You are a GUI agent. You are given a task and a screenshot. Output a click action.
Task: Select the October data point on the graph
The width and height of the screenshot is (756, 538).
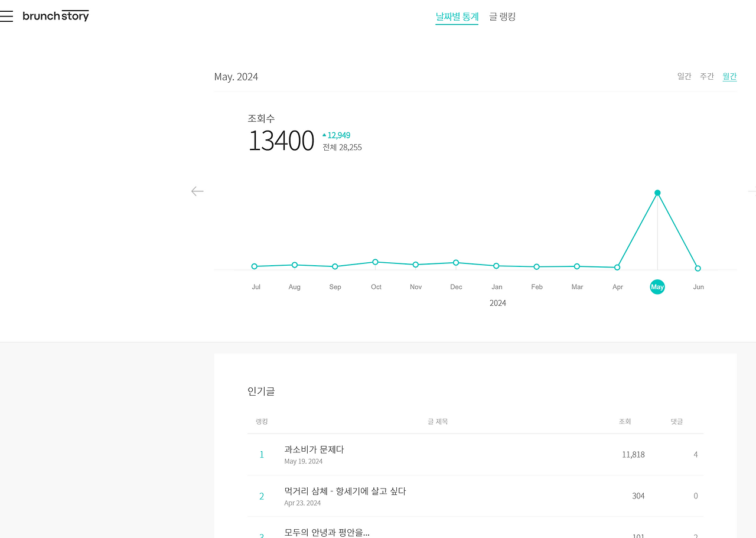[x=375, y=262]
